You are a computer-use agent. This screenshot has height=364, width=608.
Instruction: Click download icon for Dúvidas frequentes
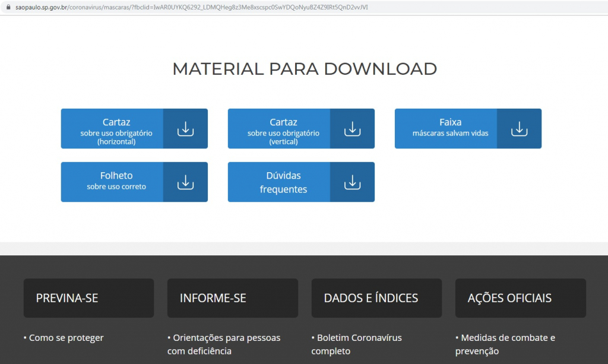pyautogui.click(x=352, y=182)
